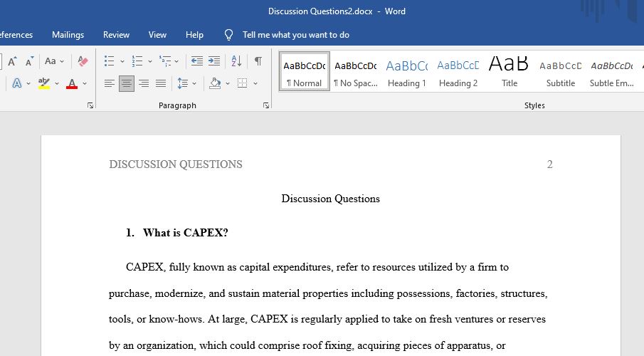Open the Multilevel List dropdown arrow
This screenshot has height=356, width=644.
tap(176, 61)
